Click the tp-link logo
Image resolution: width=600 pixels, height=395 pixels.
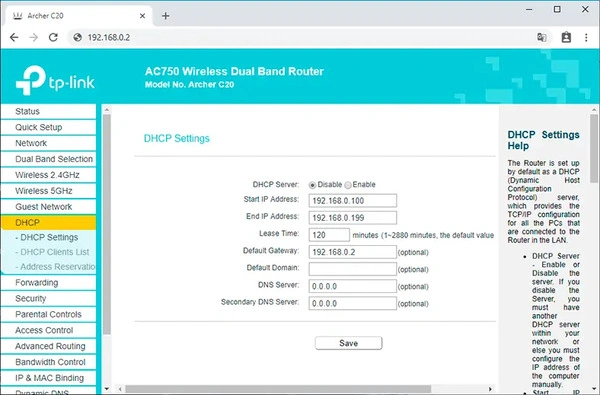coord(55,80)
